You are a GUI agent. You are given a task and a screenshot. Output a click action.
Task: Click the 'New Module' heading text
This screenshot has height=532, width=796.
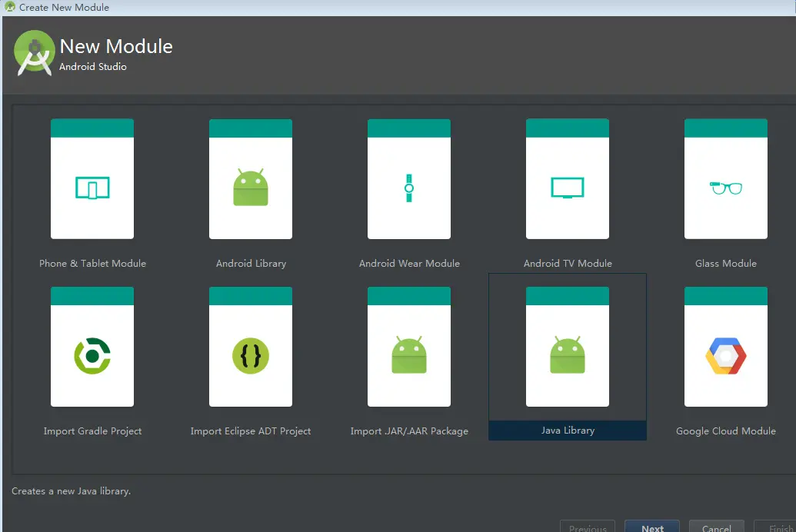116,46
